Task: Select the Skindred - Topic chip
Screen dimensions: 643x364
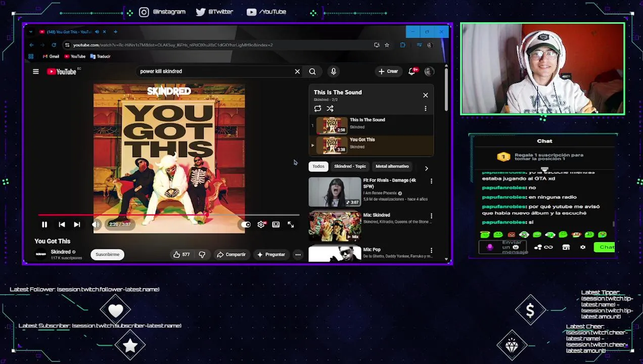Action: (x=350, y=166)
